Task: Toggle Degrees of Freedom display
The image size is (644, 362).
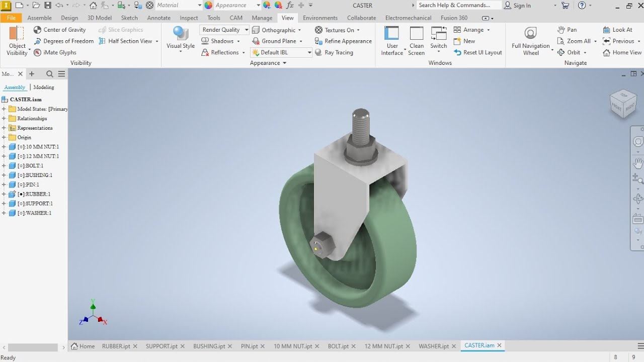Action: coord(63,41)
